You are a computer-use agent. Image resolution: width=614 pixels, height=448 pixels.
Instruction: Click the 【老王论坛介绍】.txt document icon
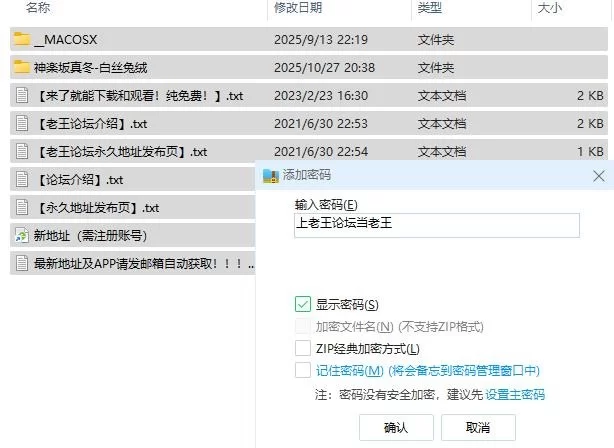pyautogui.click(x=22, y=124)
